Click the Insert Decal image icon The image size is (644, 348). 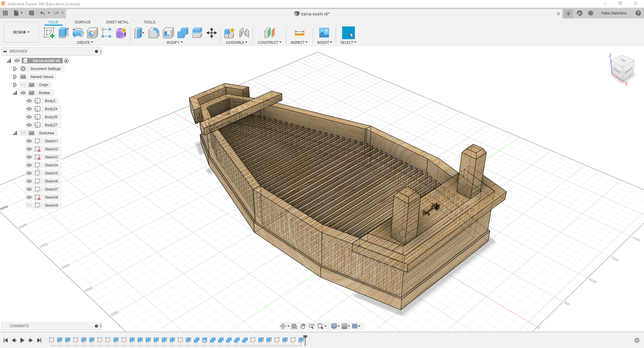[x=324, y=33]
